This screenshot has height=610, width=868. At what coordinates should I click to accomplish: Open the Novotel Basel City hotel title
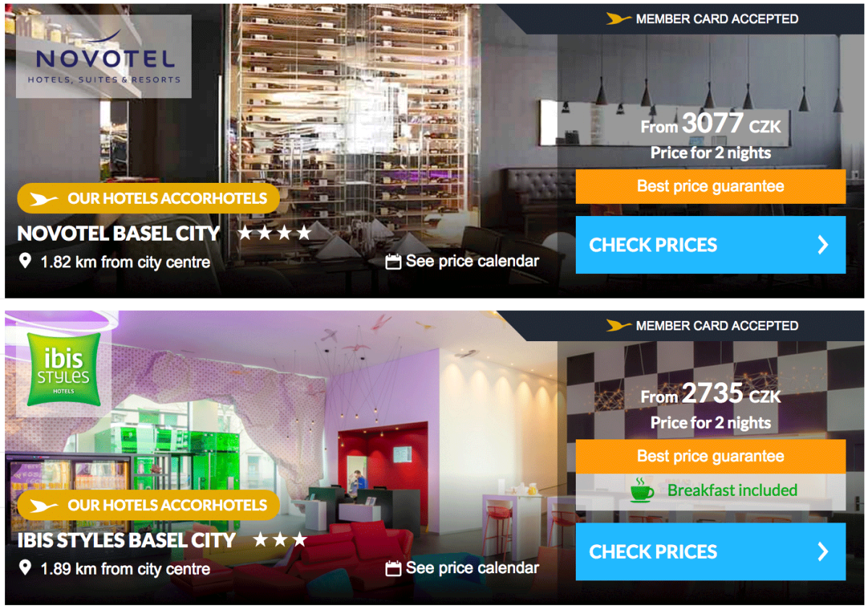pyautogui.click(x=119, y=233)
